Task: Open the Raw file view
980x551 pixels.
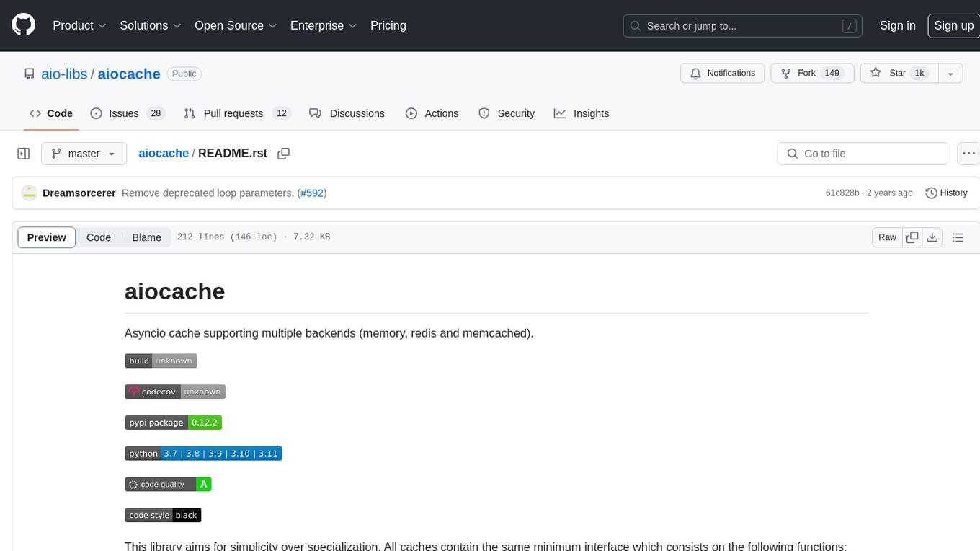Action: pyautogui.click(x=887, y=237)
